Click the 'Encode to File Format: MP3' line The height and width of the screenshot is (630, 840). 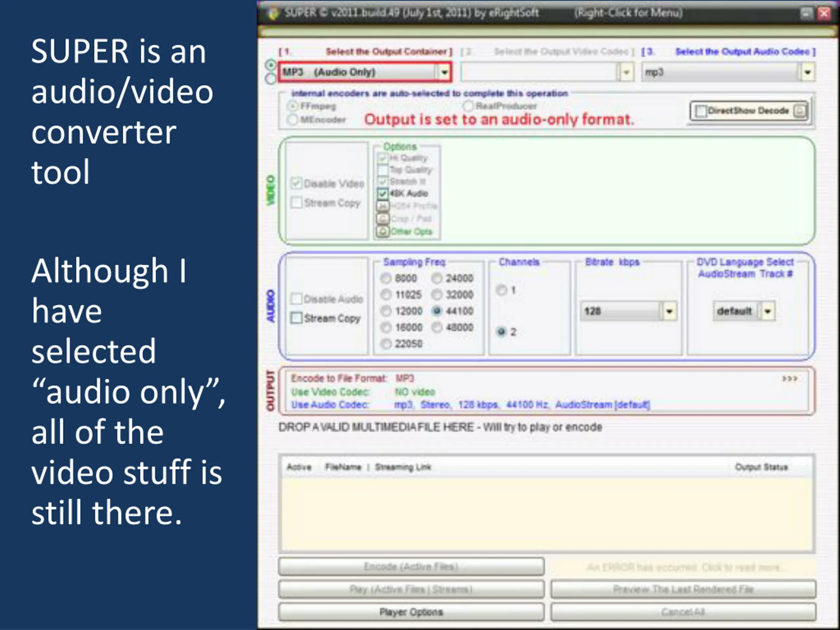point(352,379)
